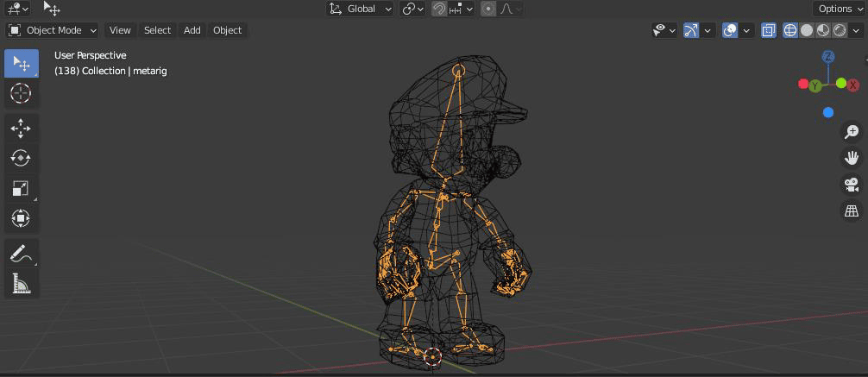Select the Cursor tool
Screen dimensions: 868x377
point(22,93)
